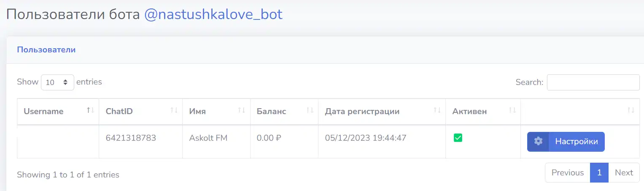The height and width of the screenshot is (191, 644).
Task: Select page 1 in pagination
Action: [599, 172]
